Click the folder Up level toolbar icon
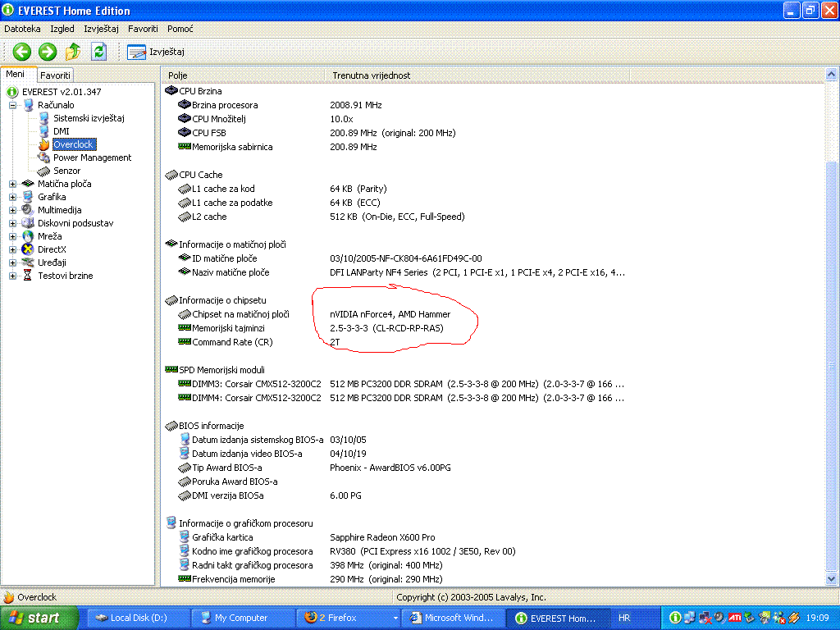Screen dimensions: 840x630 [x=73, y=52]
